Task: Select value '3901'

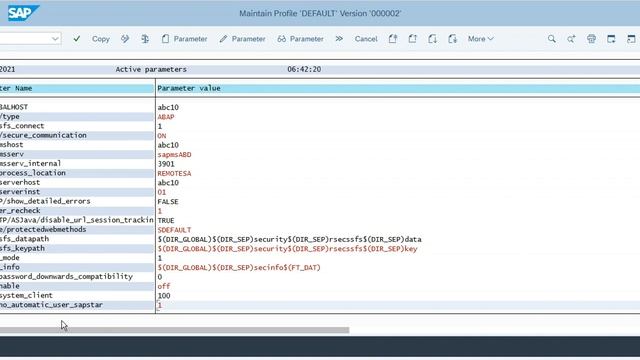Action: coord(166,164)
